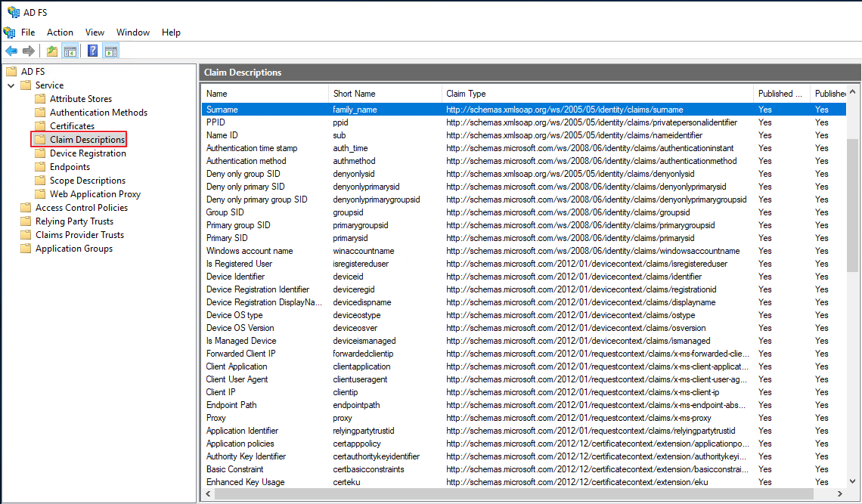Click the vertical scrollbar down arrow
862x504 pixels.
coord(853,481)
